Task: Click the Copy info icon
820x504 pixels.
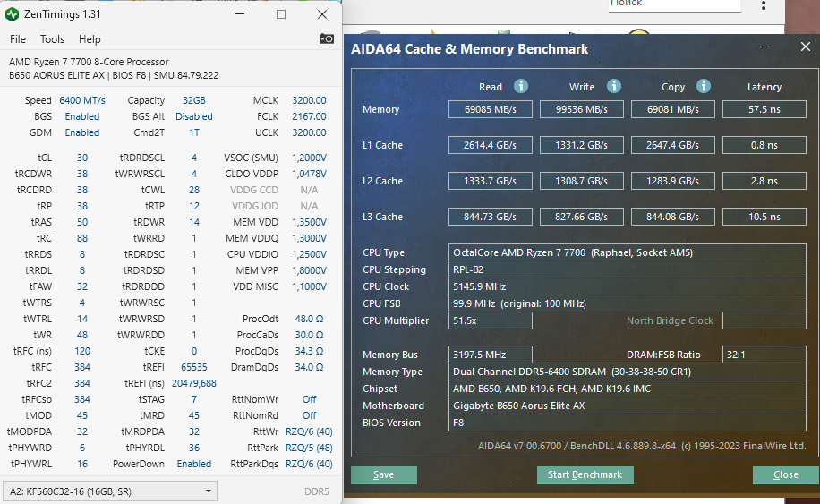Action: (704, 86)
